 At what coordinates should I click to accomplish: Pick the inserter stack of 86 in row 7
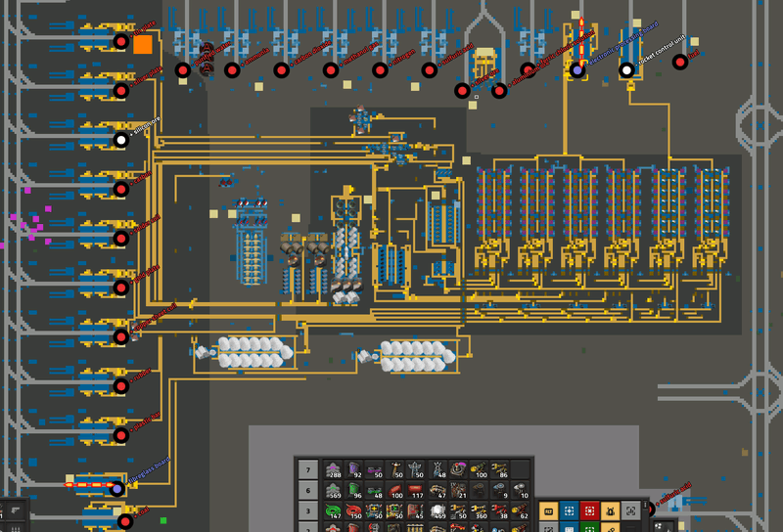coord(499,469)
